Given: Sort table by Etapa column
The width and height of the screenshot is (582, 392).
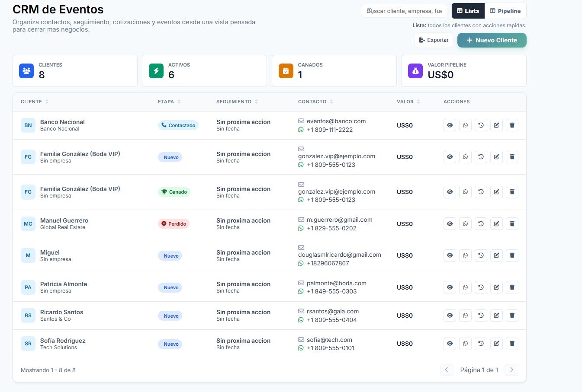Looking at the screenshot, I should point(169,102).
